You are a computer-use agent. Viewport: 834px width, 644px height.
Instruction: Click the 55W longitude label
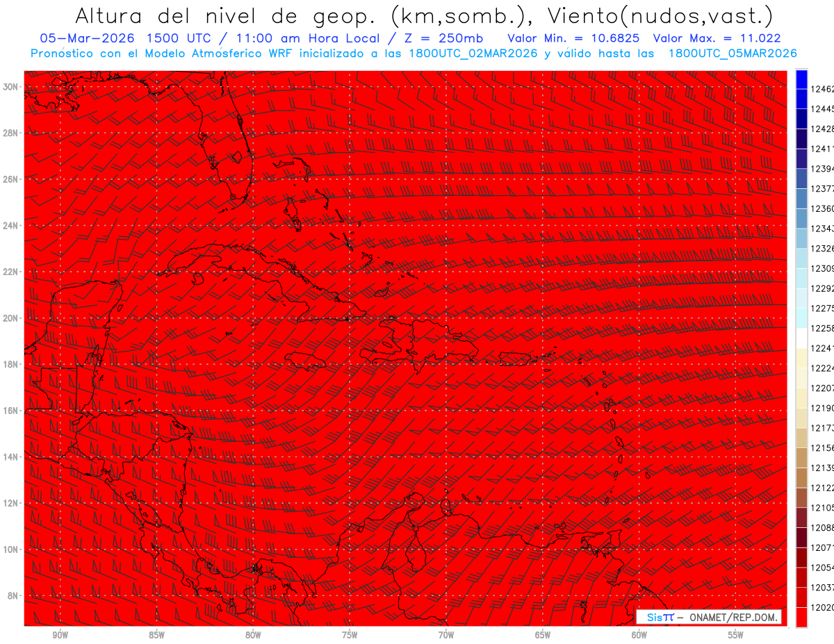pos(736,636)
